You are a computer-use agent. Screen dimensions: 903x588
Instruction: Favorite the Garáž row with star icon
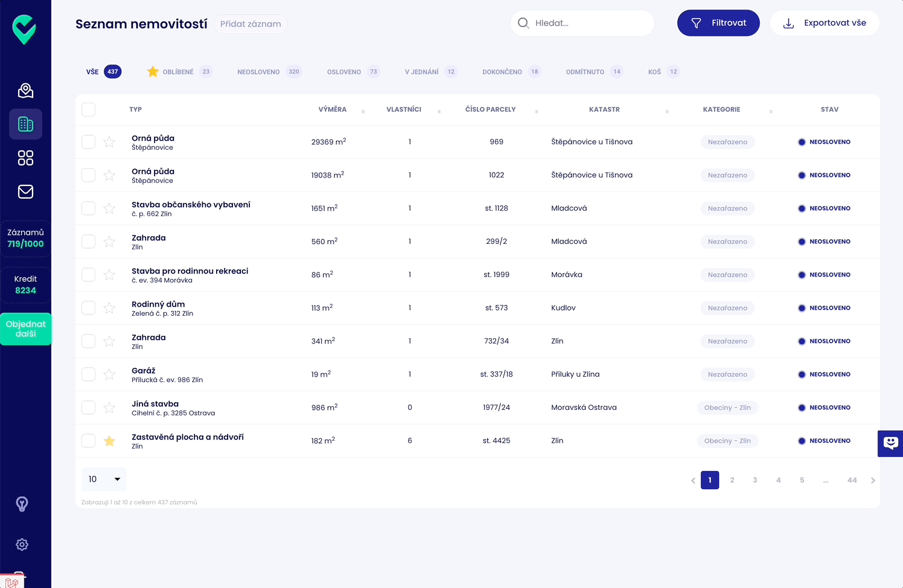coord(109,374)
